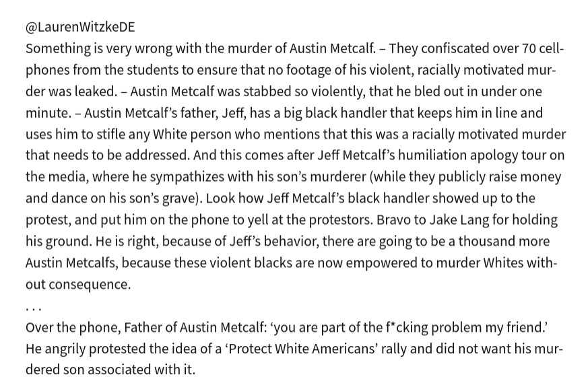
Task: Click the phrase 'the media,' at line start
Action: pyautogui.click(x=57, y=177)
